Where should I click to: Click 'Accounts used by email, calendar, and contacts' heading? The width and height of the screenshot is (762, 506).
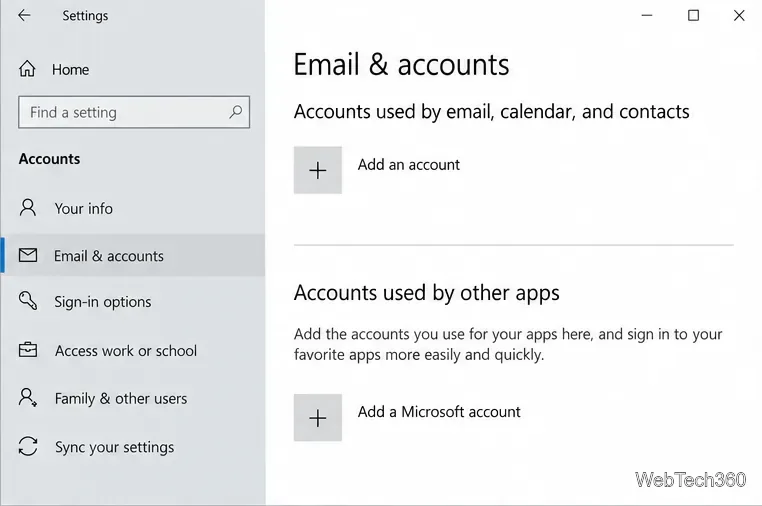pos(491,112)
